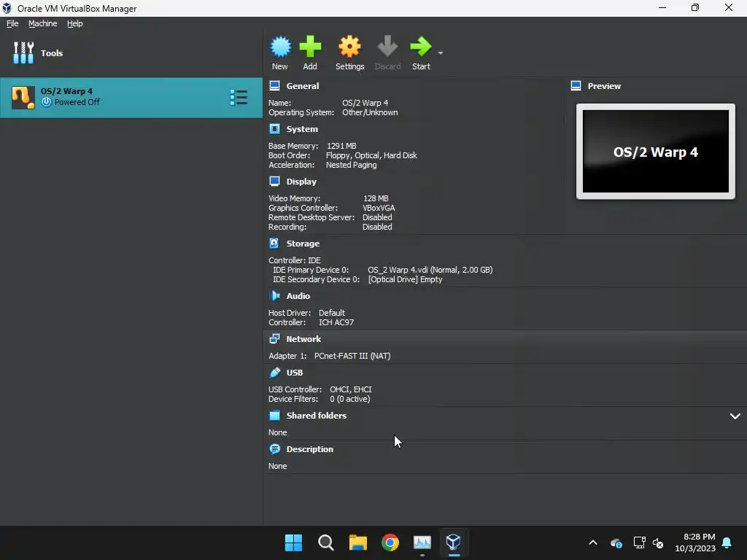The width and height of the screenshot is (747, 560).
Task: Open the Machine menu
Action: pyautogui.click(x=43, y=23)
